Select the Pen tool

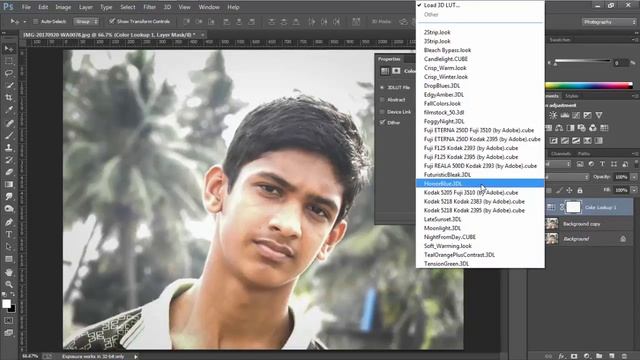9,222
